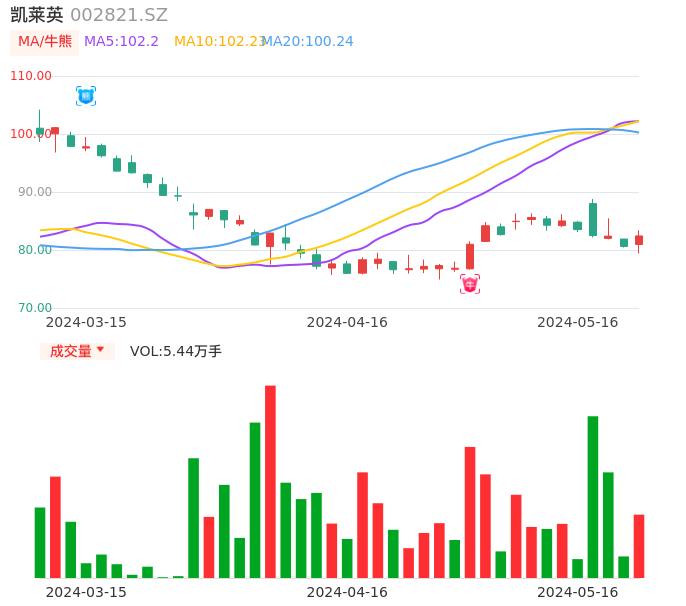Viewport: 686px width, 606px height.
Task: Click the red bull signal marker icon
Action: [x=470, y=284]
